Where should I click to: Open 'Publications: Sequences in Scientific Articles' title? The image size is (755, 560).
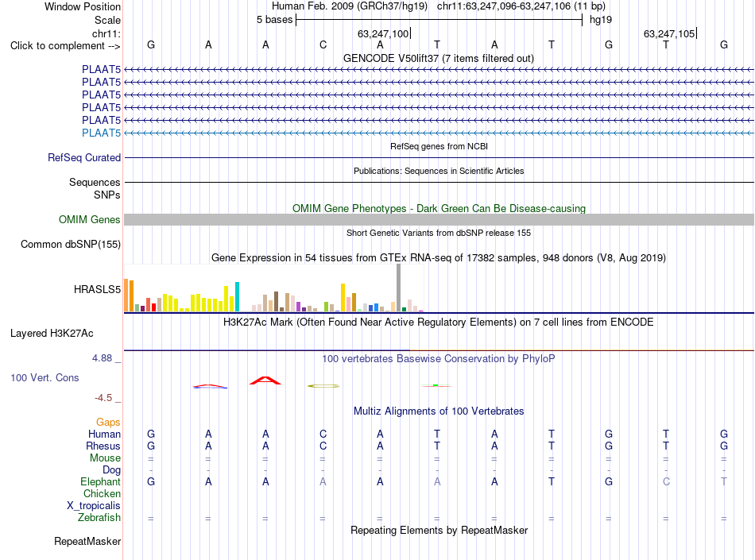[439, 171]
